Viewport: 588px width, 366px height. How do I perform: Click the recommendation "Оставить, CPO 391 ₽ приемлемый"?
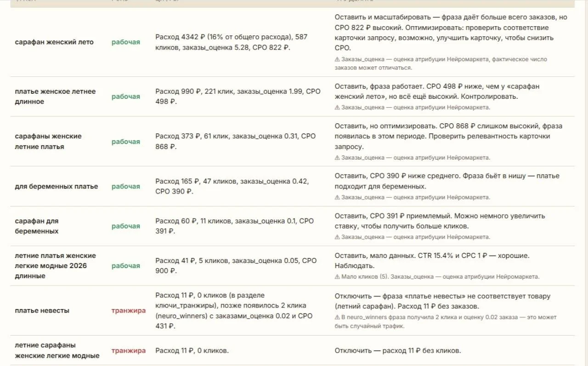(x=440, y=221)
